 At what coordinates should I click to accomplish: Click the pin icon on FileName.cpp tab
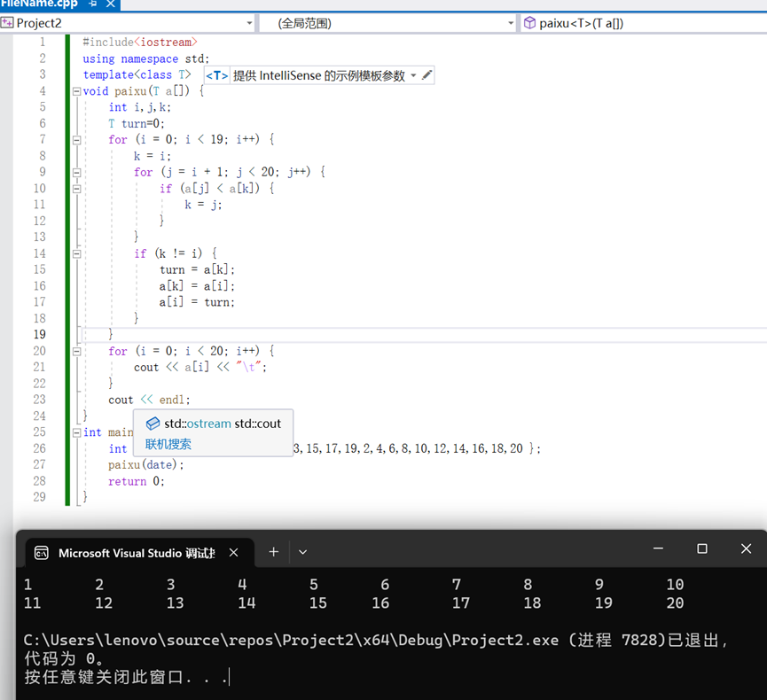(x=92, y=4)
